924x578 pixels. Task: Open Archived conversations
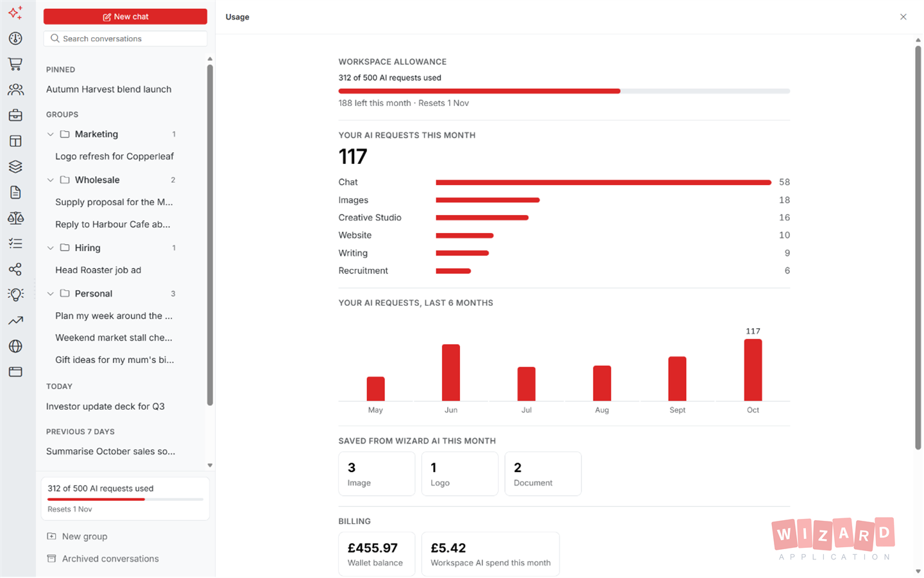pos(103,559)
